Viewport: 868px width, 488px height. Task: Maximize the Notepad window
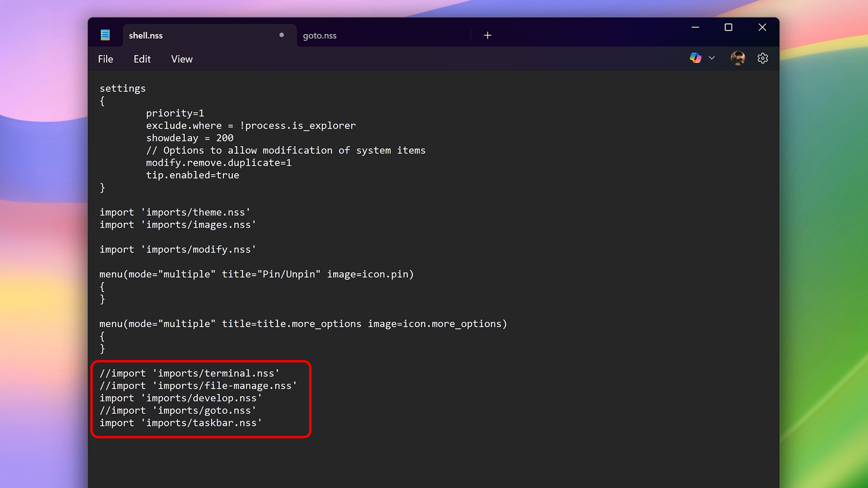pyautogui.click(x=728, y=28)
